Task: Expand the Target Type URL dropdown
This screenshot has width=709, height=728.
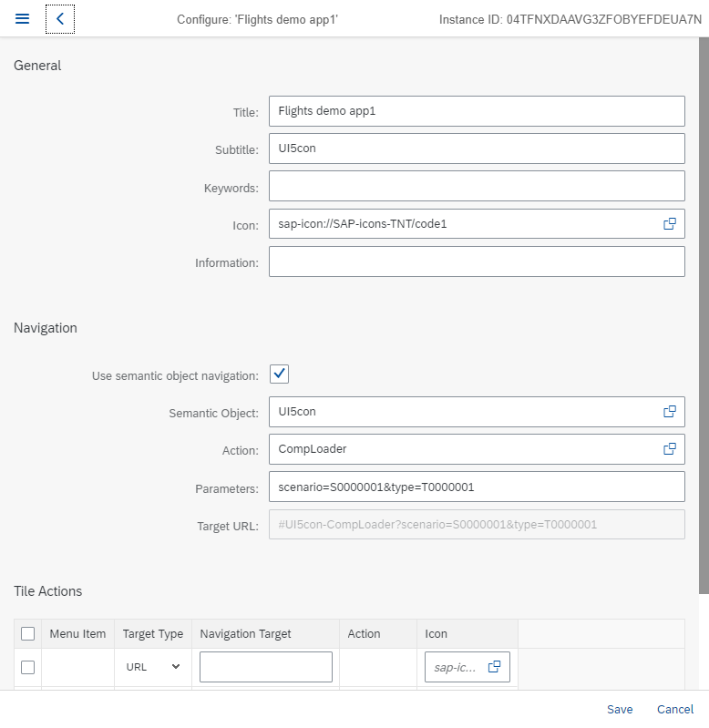Action: pos(152,667)
